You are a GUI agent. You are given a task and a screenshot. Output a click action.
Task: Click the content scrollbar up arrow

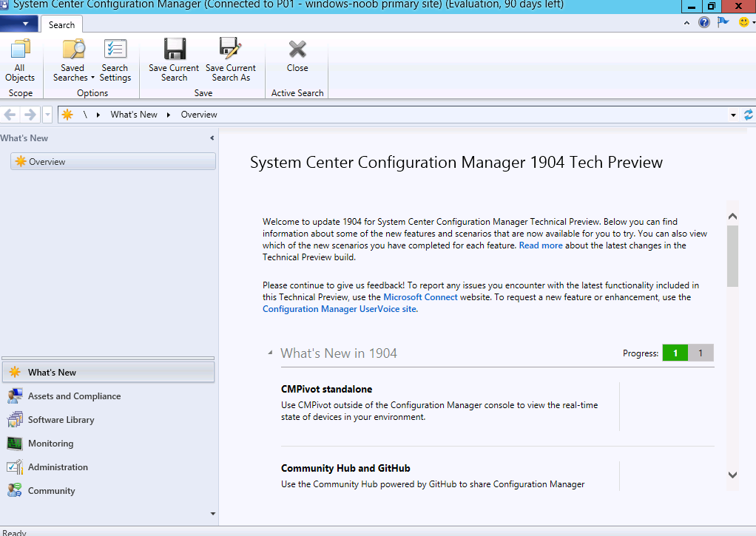pos(733,216)
